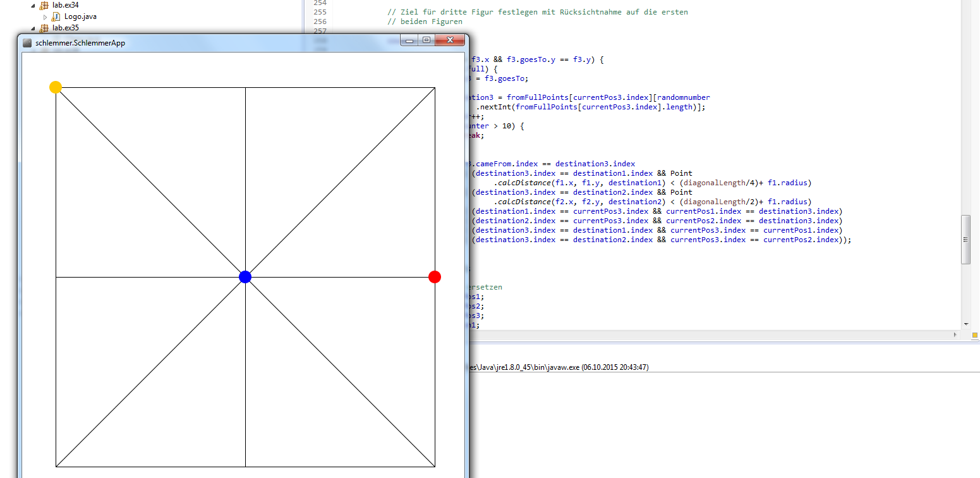980x478 pixels.
Task: Click the Logo.java file icon
Action: [56, 16]
